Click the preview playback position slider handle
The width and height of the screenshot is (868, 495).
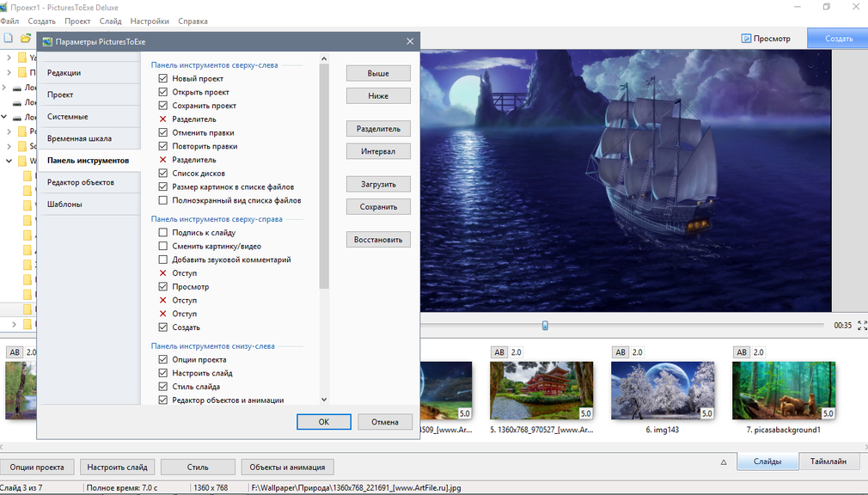(545, 326)
